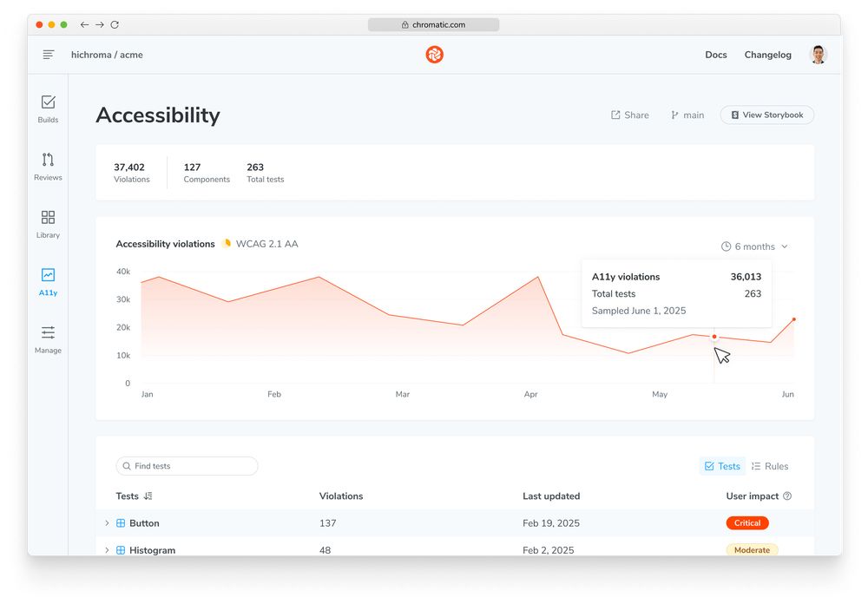Open Library in the sidebar
Image resolution: width=868 pixels, height=604 pixels.
[48, 224]
